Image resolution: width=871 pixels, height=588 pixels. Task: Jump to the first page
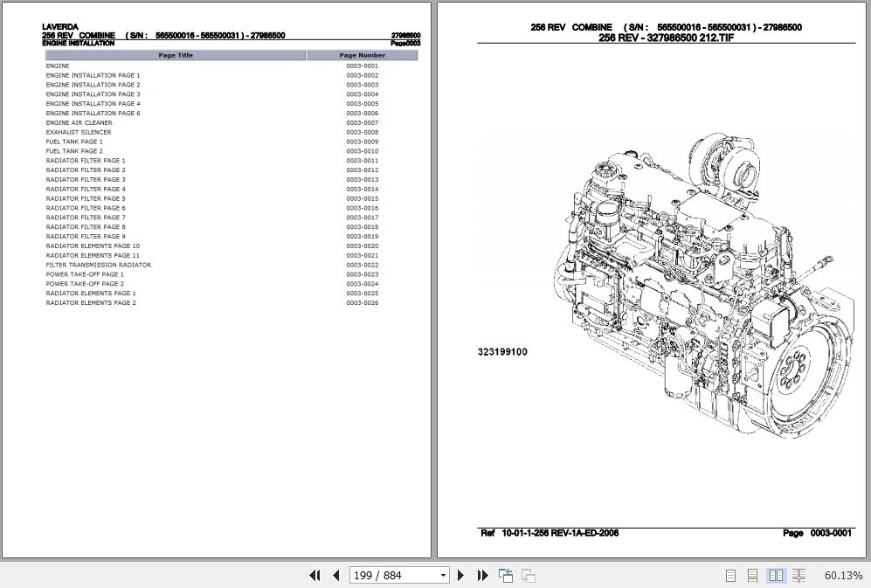[x=314, y=576]
